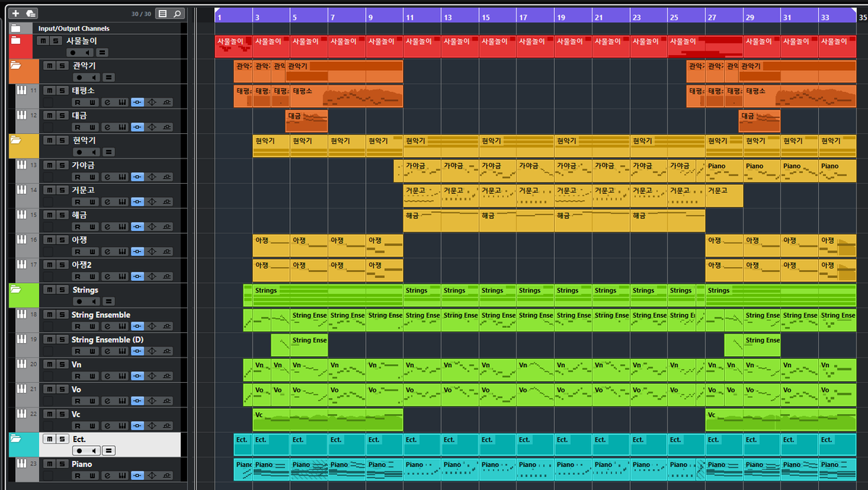
Task: Collapse the Strings folder track
Action: coord(15,289)
